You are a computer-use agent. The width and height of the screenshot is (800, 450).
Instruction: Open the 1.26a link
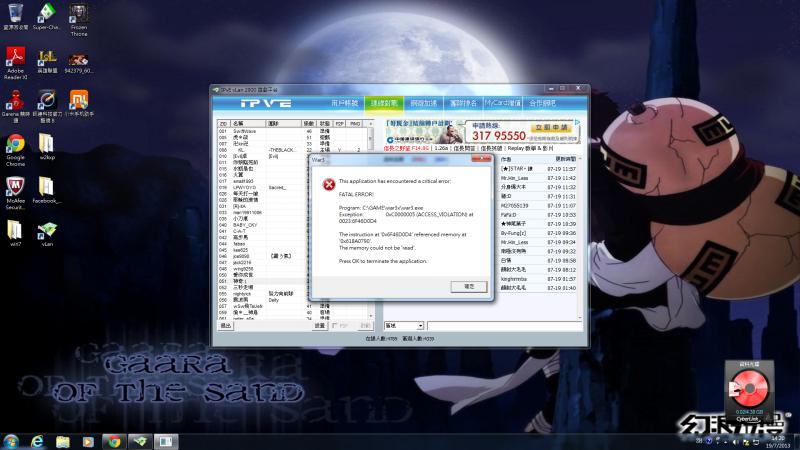coord(441,148)
